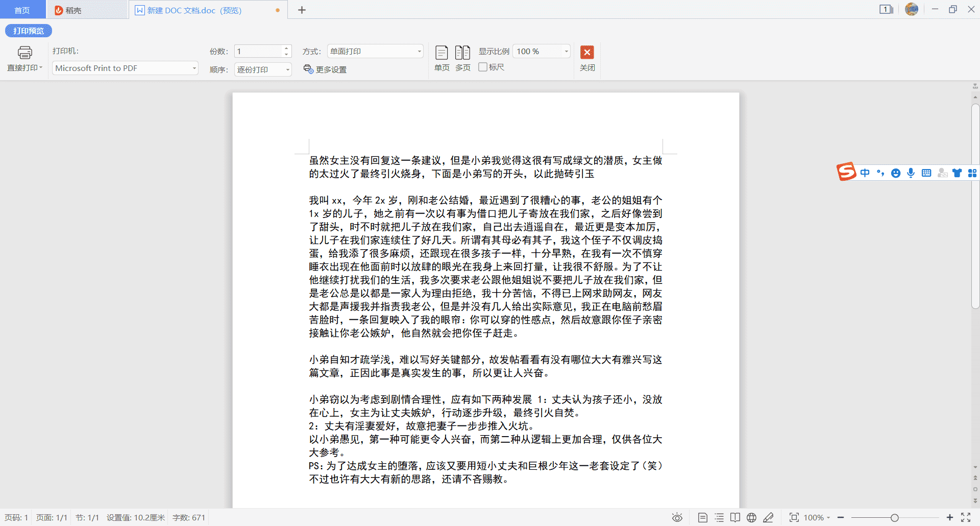Toggle eye protection mode in status bar
980x526 pixels.
pos(677,517)
